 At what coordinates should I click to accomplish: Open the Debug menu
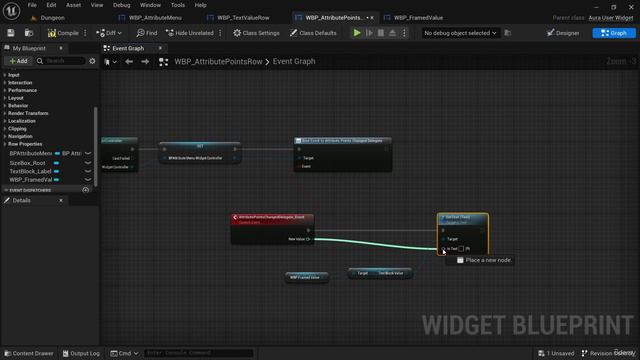point(122,5)
